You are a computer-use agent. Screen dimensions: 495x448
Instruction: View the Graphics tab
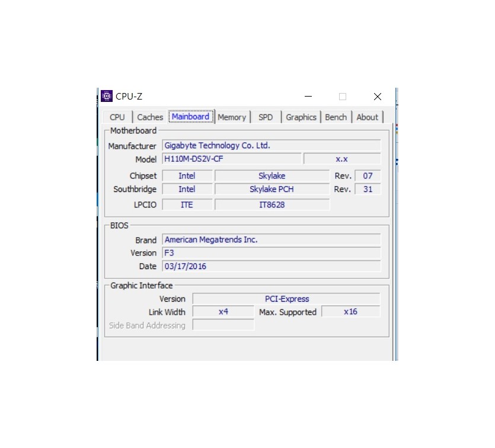301,117
